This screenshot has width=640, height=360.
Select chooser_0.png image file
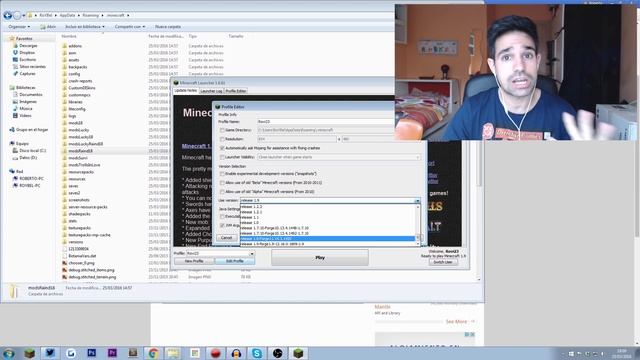pyautogui.click(x=81, y=263)
